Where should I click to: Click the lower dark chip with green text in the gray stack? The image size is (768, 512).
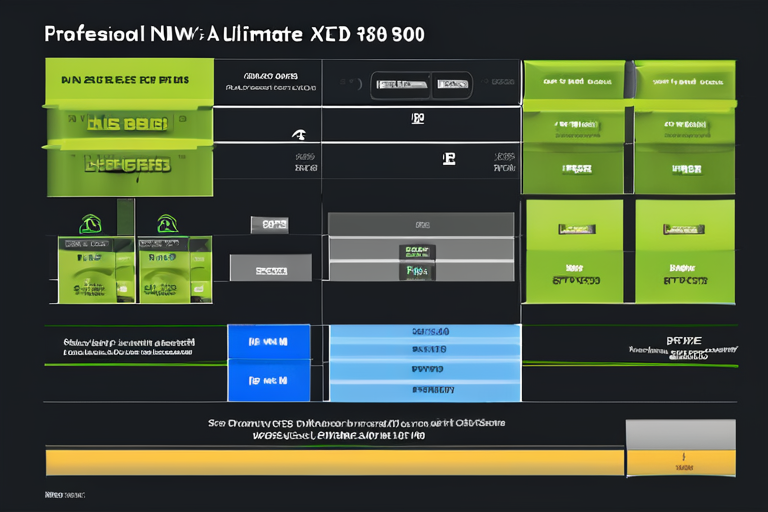coord(417,271)
